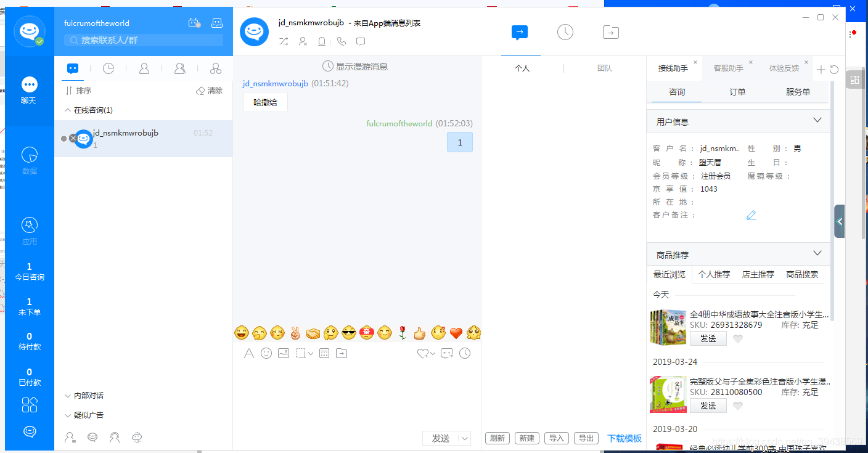This screenshot has height=453, width=868.
Task: Click the send picture icon in input toolbar
Action: [x=284, y=353]
